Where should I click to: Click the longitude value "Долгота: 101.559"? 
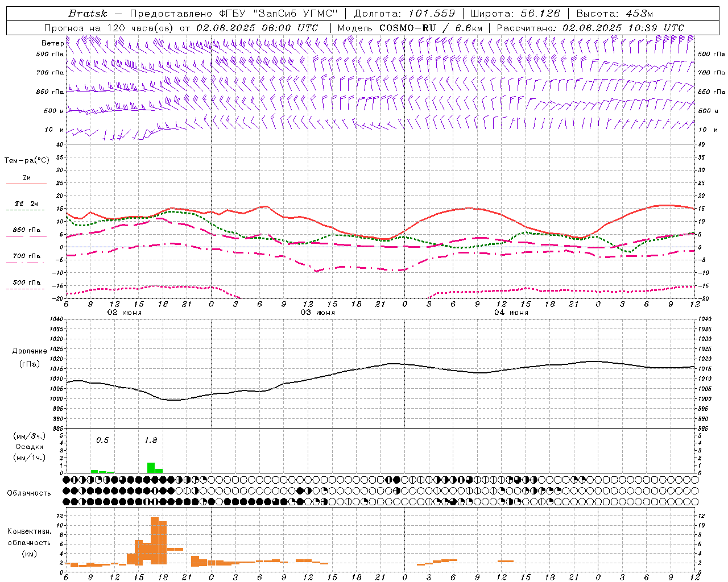click(404, 14)
